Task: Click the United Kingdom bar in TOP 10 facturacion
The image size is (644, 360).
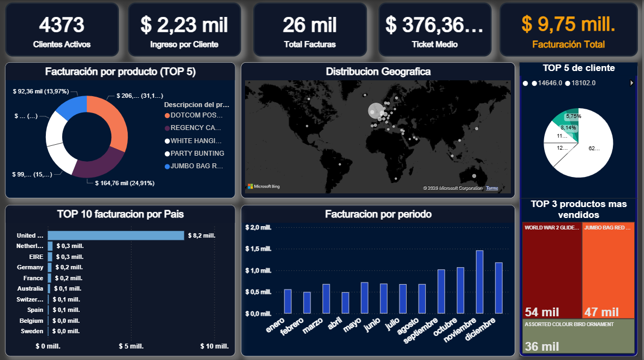Action: point(116,235)
